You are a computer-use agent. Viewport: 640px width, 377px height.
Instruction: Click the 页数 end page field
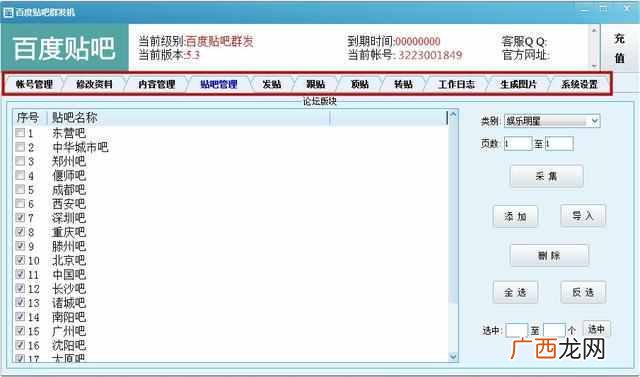click(559, 144)
